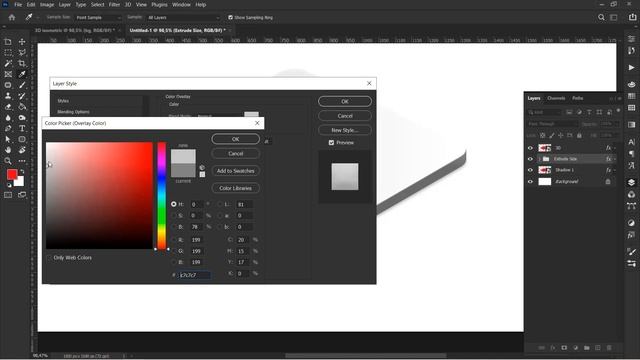This screenshot has height=360, width=640.
Task: Toggle Quick Mask mode icon
Action: coord(8,195)
